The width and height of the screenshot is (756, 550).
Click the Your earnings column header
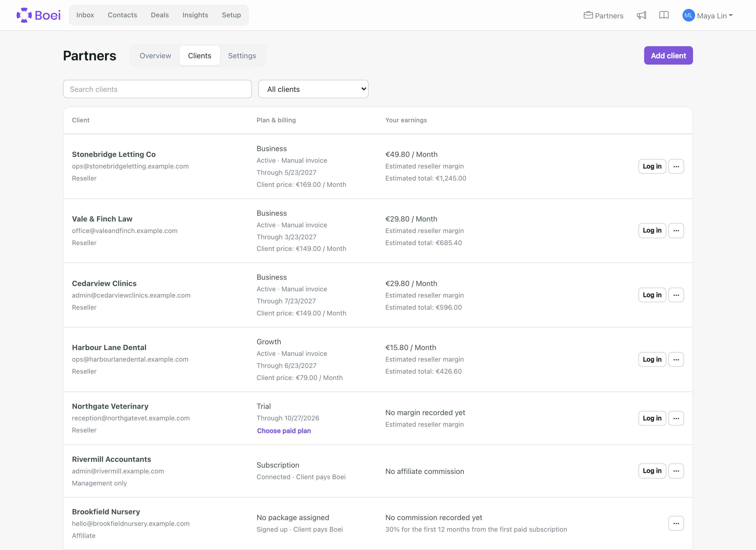click(x=406, y=120)
